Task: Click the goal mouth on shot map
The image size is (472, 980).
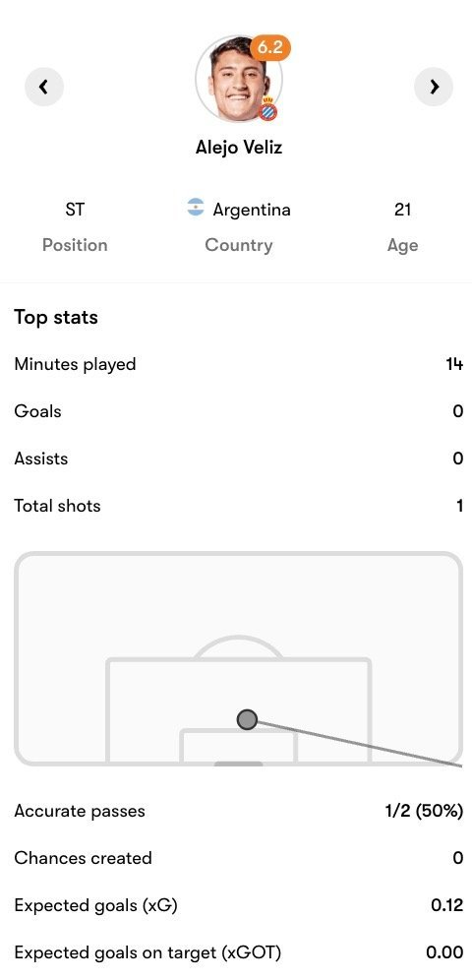Action: point(239,764)
